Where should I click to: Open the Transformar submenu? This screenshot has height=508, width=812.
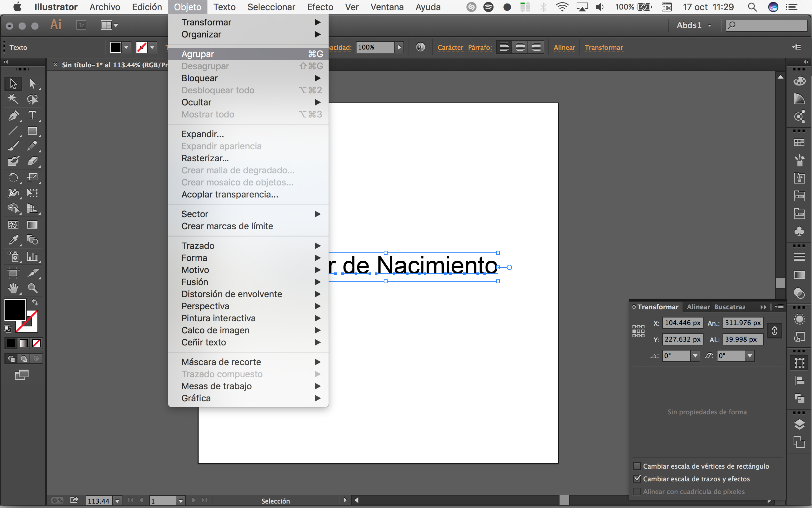[x=248, y=22]
